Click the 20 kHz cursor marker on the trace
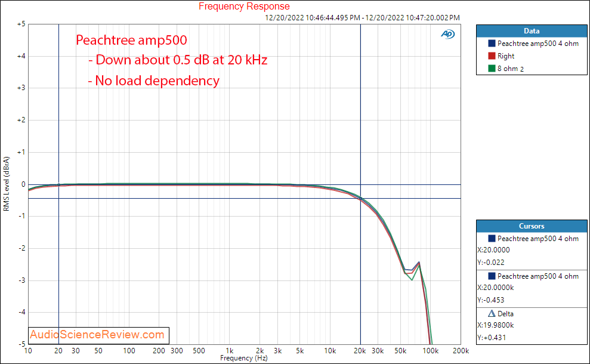The height and width of the screenshot is (364, 590). [x=360, y=198]
